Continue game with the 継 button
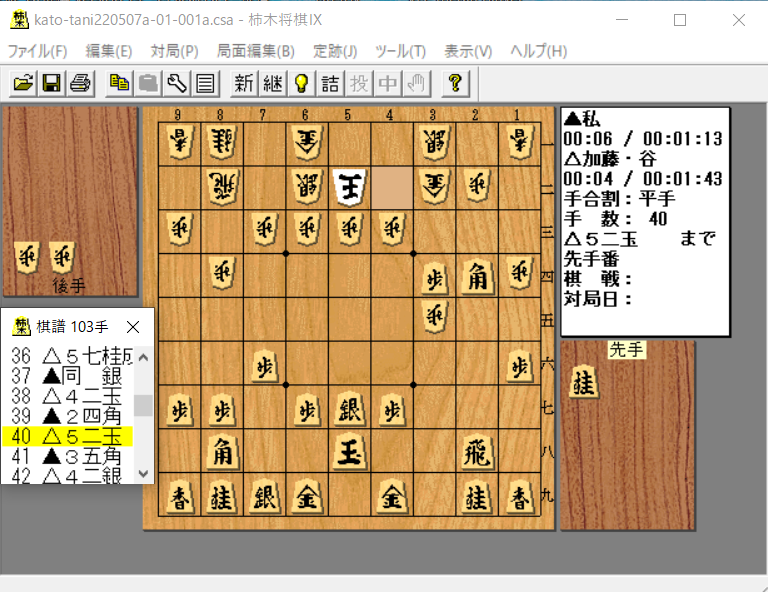This screenshot has width=768, height=592. tap(273, 83)
